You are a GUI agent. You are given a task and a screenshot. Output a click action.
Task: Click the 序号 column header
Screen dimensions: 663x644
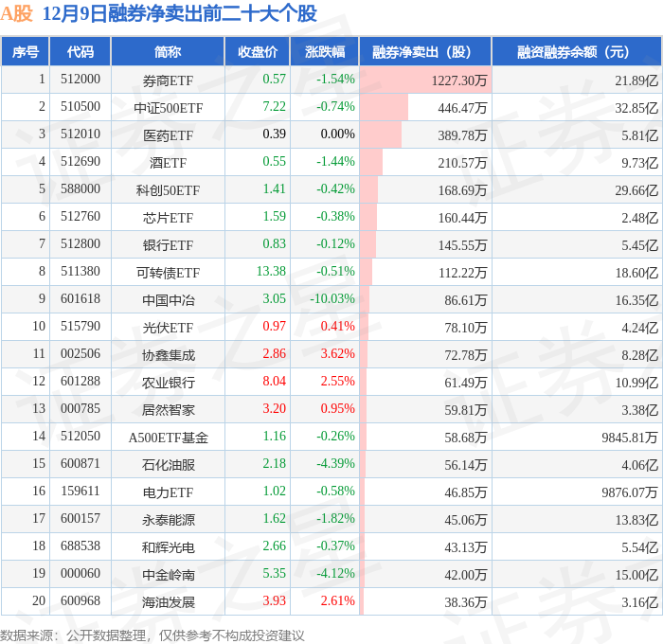pos(26,51)
